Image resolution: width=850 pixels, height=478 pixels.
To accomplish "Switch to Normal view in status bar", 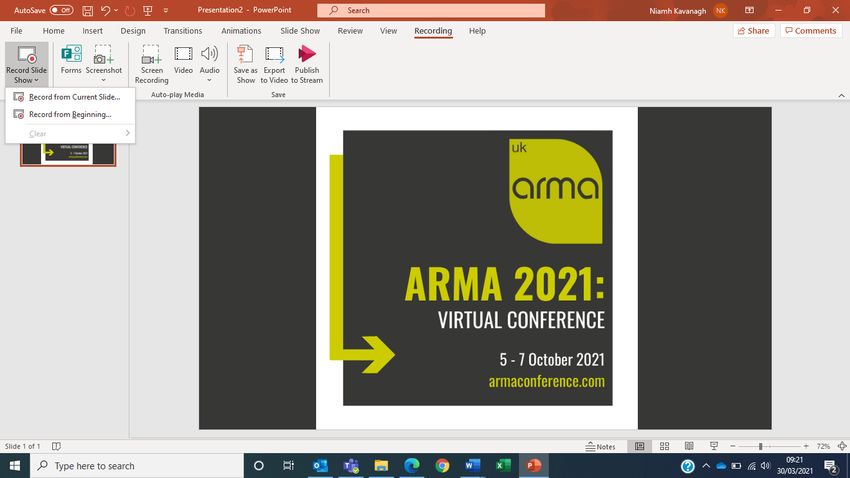I will click(x=640, y=446).
